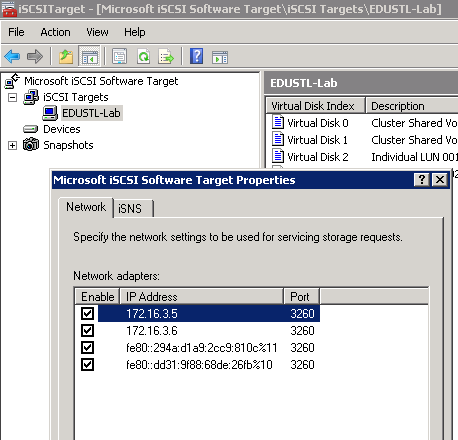Select the Virtual Disk 1 label
458x440 pixels.
pyautogui.click(x=317, y=140)
